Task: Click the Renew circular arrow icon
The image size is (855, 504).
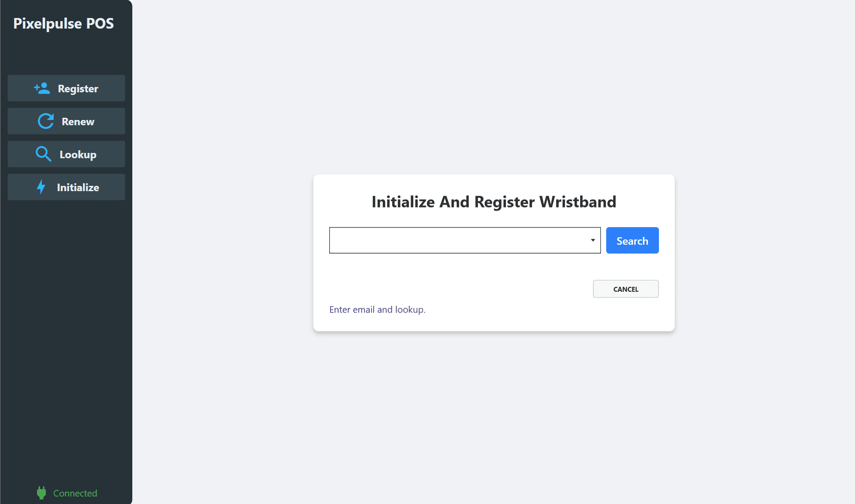Action: pos(46,121)
